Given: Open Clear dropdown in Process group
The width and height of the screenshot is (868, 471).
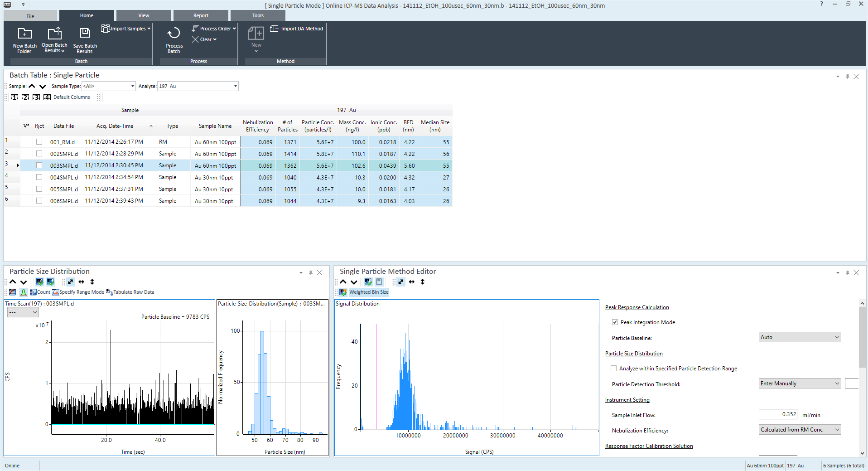Looking at the screenshot, I should point(204,39).
